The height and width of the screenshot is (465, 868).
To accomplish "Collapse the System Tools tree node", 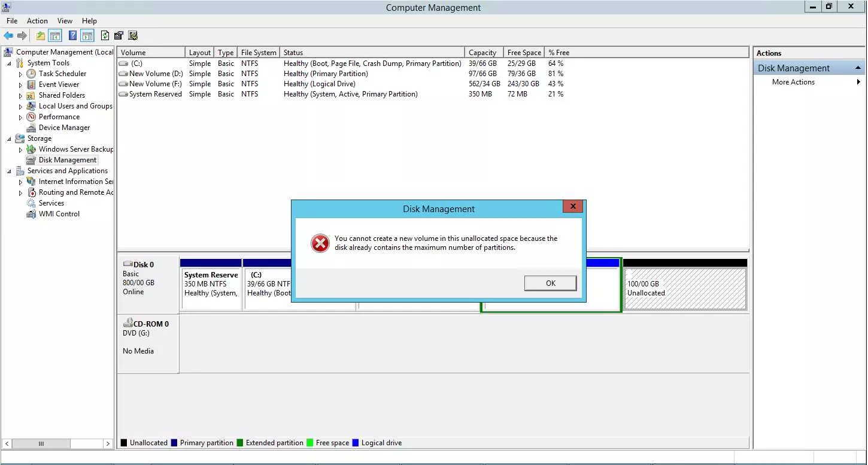I will pyautogui.click(x=9, y=63).
